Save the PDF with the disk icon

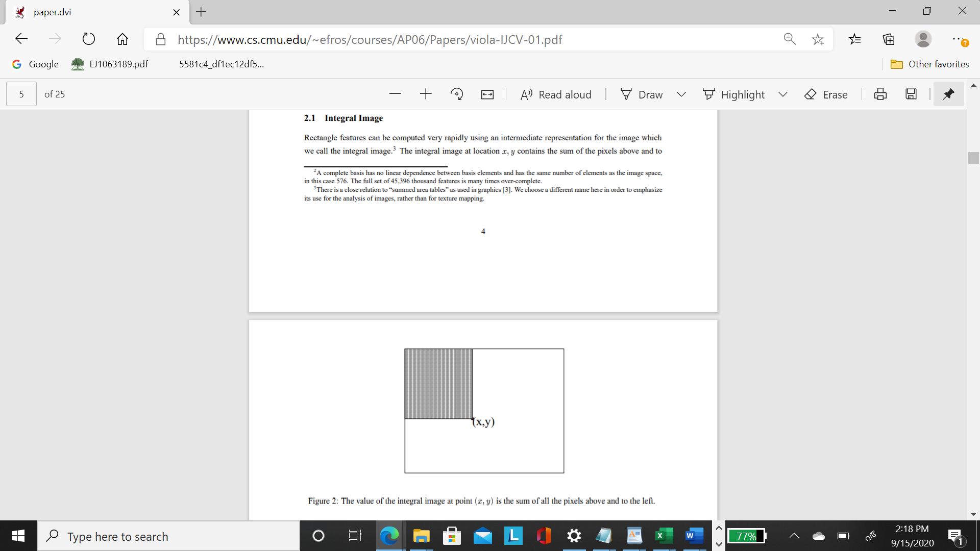pyautogui.click(x=911, y=94)
